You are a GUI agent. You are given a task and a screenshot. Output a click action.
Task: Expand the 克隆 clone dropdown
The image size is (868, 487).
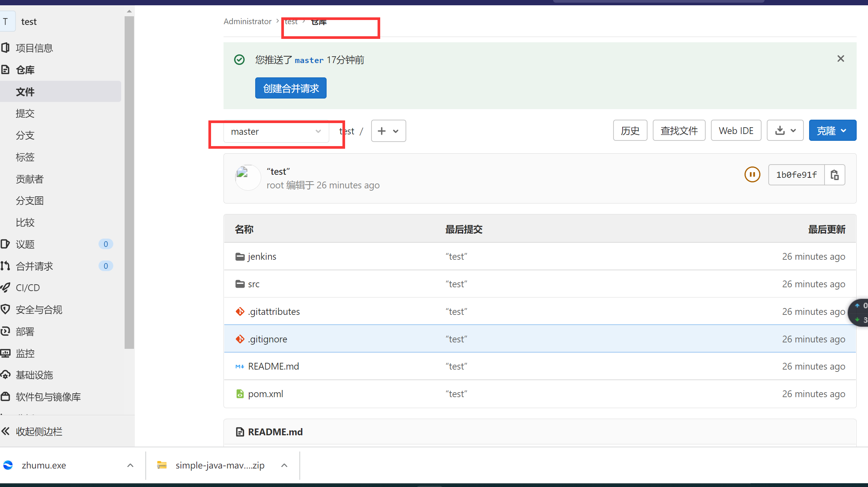point(832,130)
